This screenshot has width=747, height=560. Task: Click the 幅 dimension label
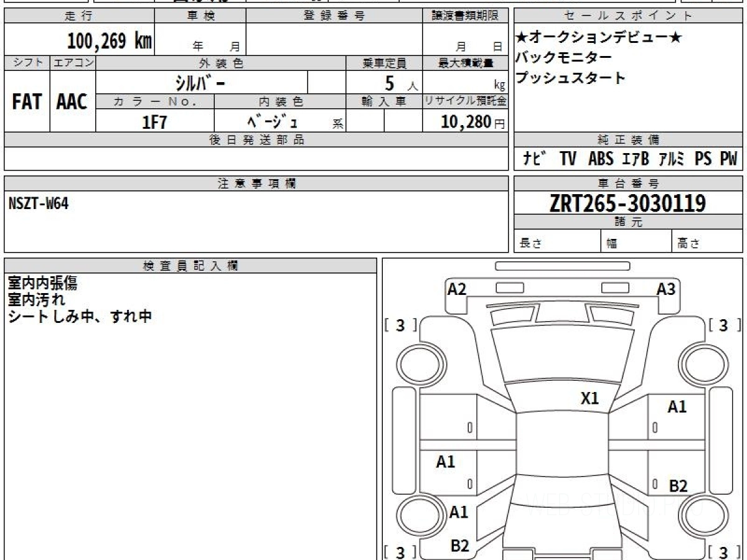[x=612, y=244]
